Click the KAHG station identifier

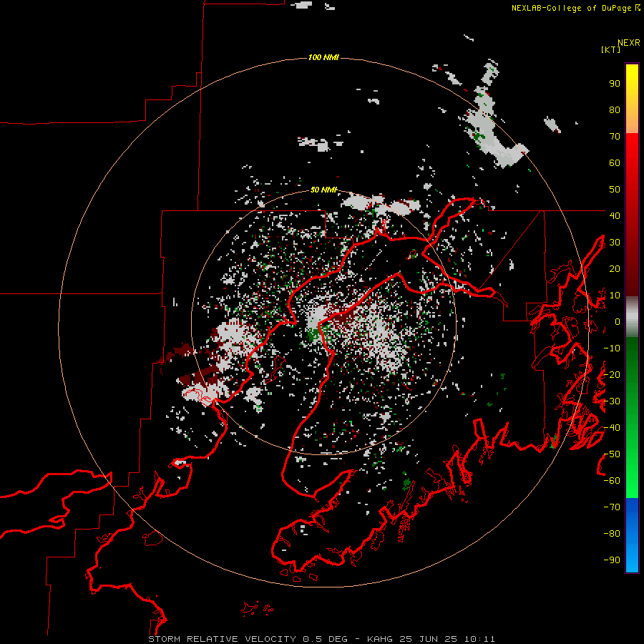(x=380, y=639)
